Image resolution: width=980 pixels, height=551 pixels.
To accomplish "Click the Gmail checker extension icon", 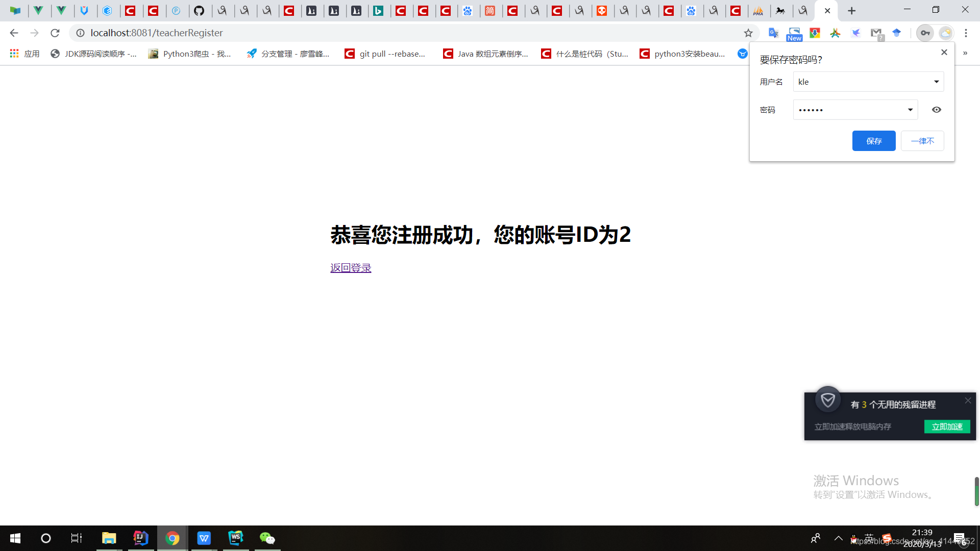I will (x=876, y=33).
